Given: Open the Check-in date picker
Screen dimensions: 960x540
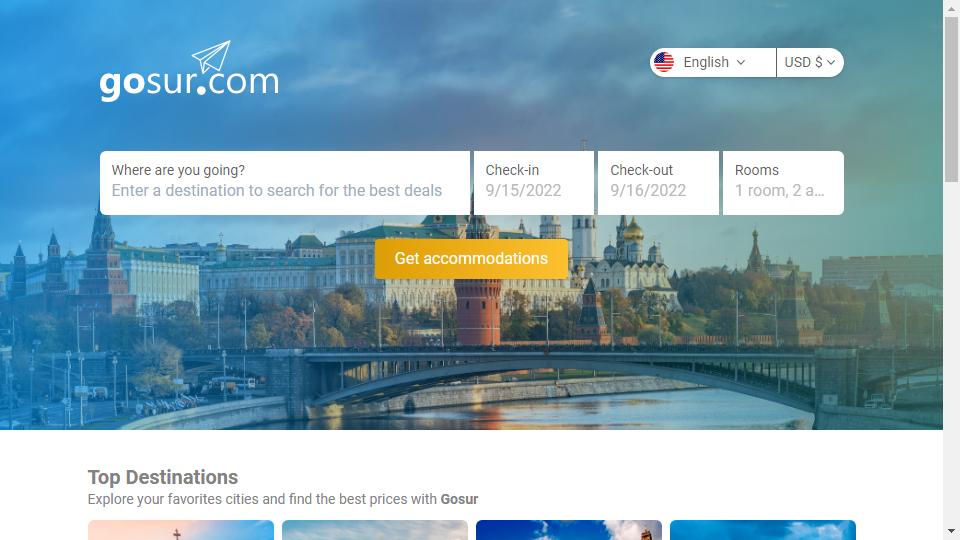Looking at the screenshot, I should coord(534,183).
